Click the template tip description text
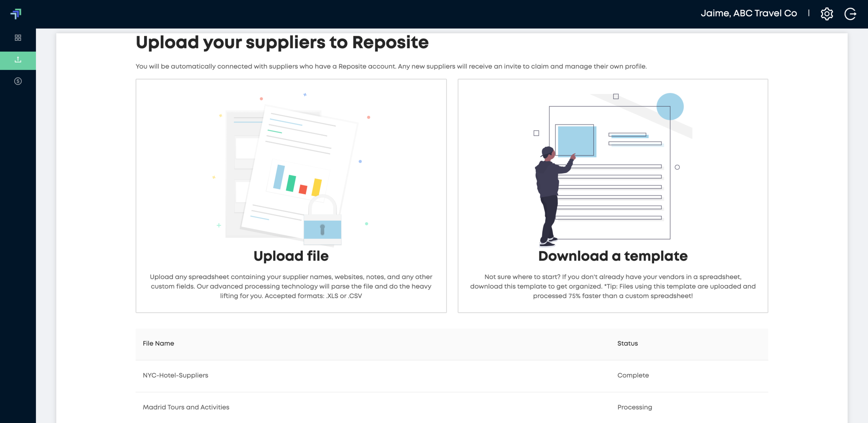 coord(612,286)
